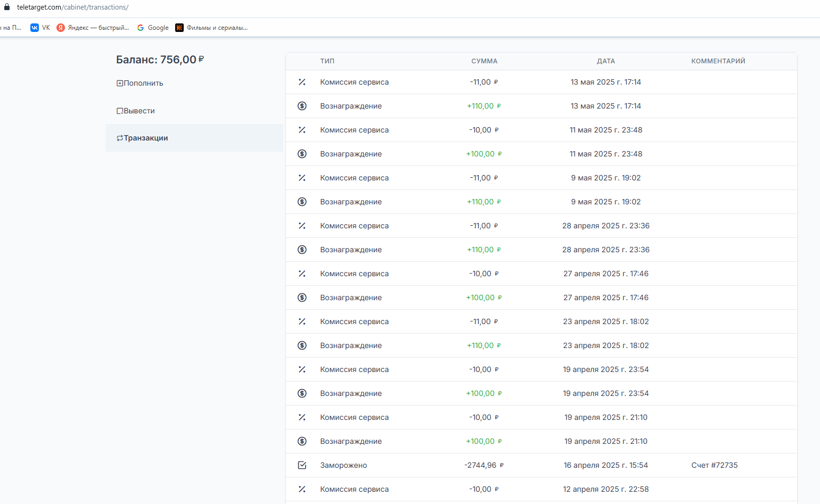Click the КОММЕНТАРИЙ column header
820x504 pixels.
point(718,61)
